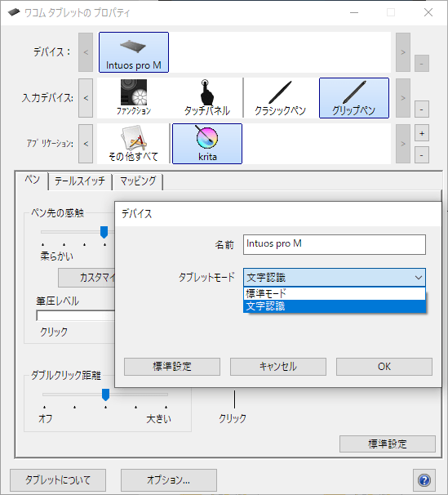
Task: Adjust the ペン先の感触 slider handle
Action: [x=104, y=232]
